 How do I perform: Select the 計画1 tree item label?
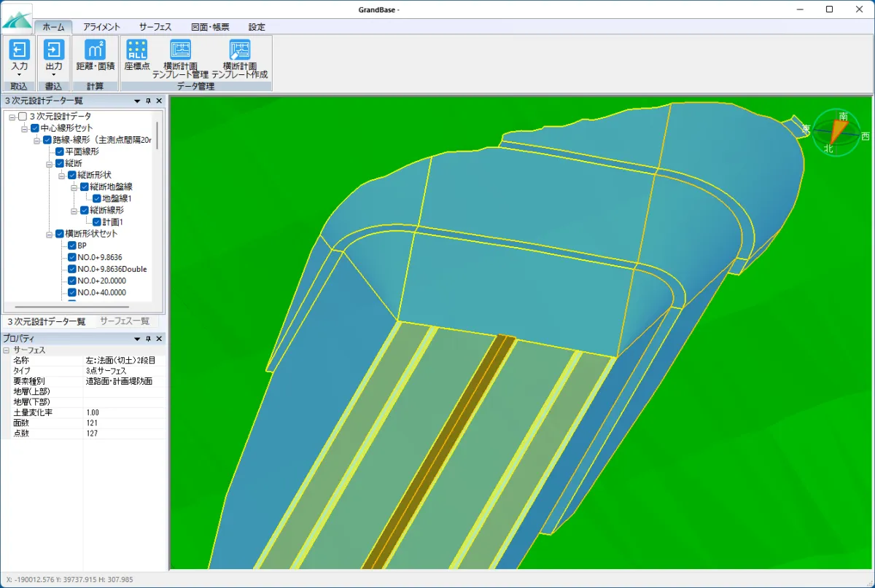[113, 222]
